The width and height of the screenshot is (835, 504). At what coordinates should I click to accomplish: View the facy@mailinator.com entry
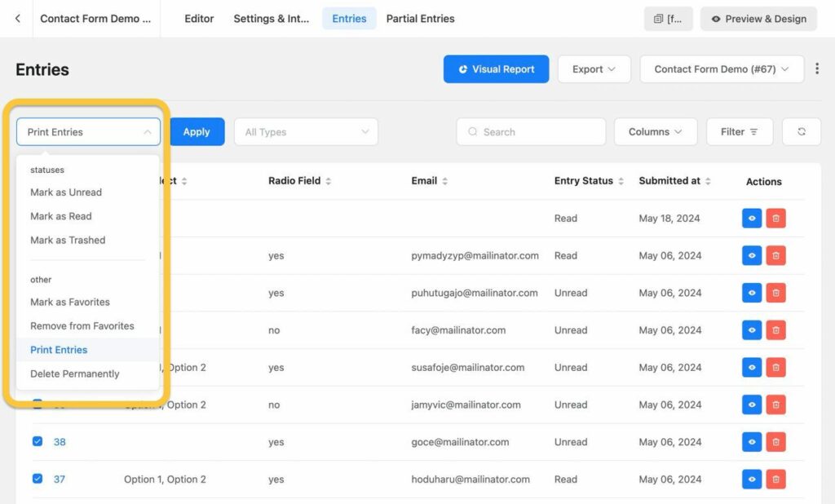[x=751, y=329]
